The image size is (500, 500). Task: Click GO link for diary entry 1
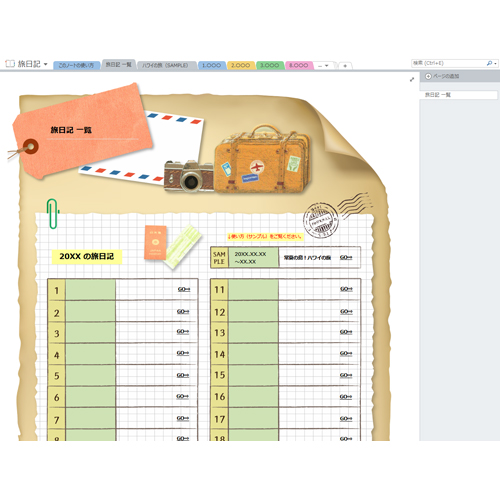point(184,289)
